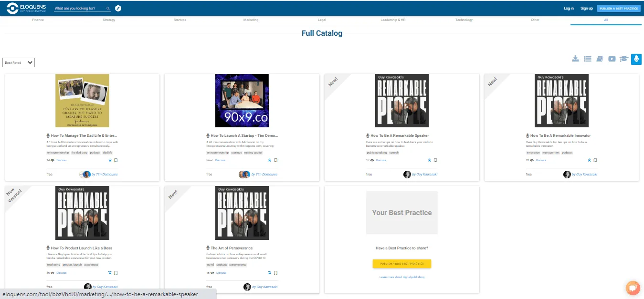
Task: Click the Log in link
Action: pyautogui.click(x=569, y=8)
